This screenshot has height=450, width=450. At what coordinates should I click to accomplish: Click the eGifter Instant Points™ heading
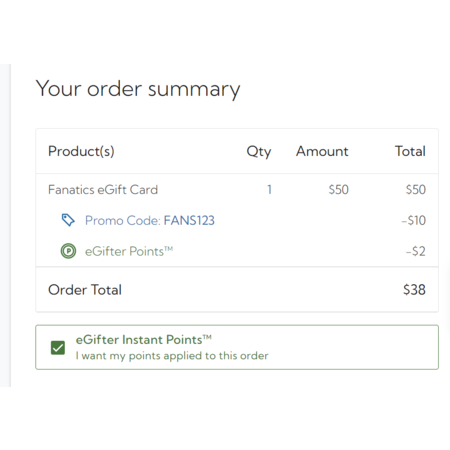pos(144,340)
